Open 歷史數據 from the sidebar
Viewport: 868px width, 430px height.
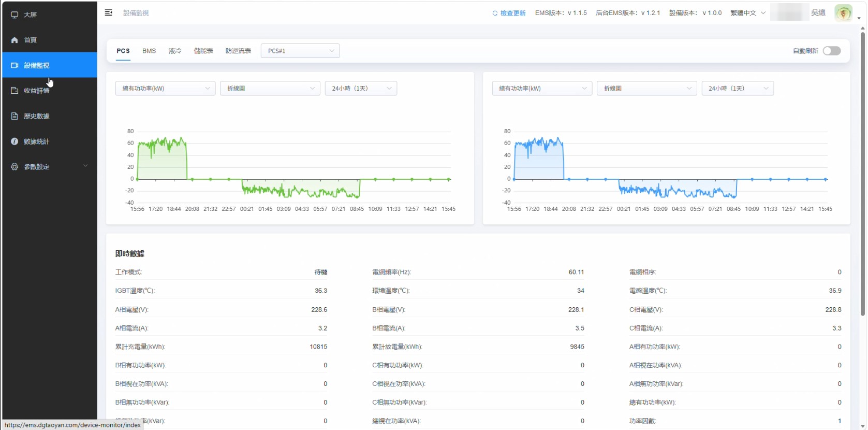pos(50,116)
